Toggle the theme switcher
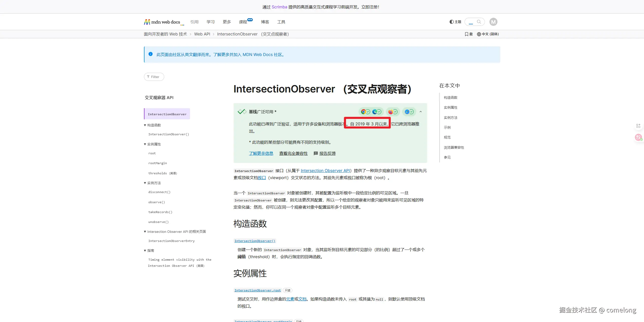This screenshot has width=644, height=322. point(455,22)
